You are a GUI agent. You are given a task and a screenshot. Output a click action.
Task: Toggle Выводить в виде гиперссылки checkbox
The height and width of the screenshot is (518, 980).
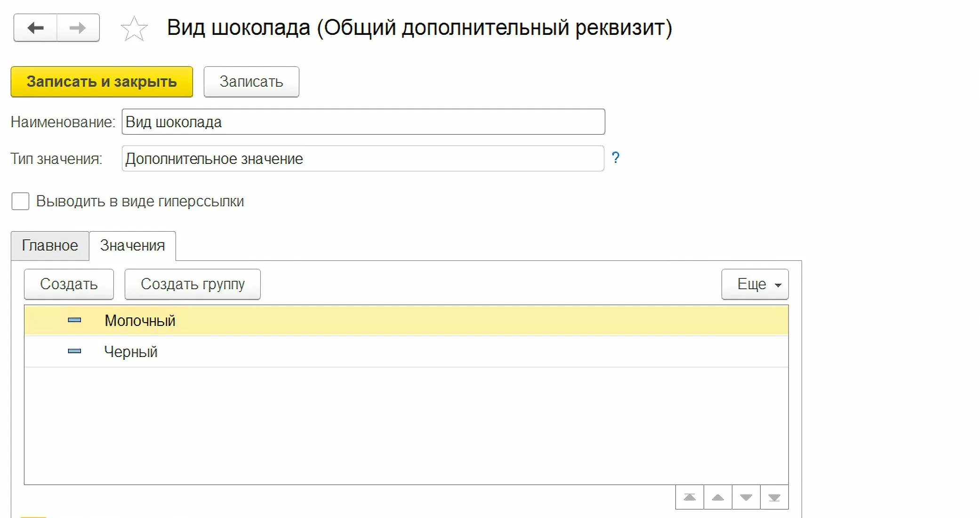point(20,201)
